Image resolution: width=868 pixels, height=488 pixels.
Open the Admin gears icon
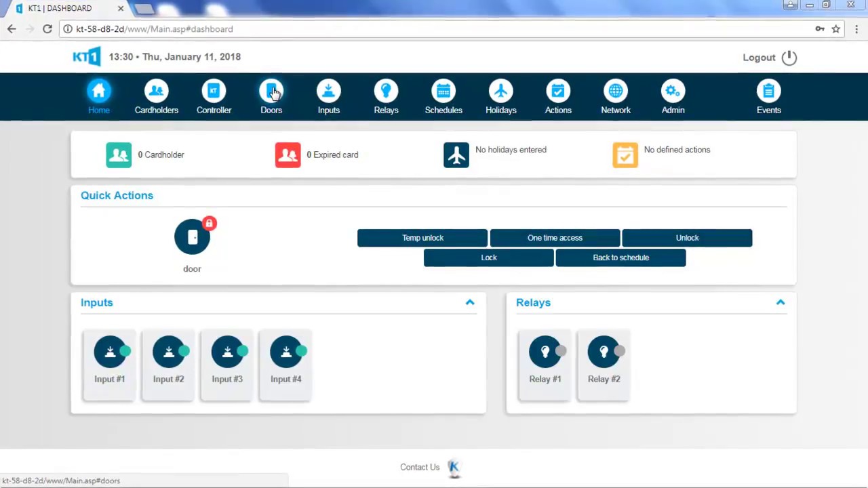[673, 91]
